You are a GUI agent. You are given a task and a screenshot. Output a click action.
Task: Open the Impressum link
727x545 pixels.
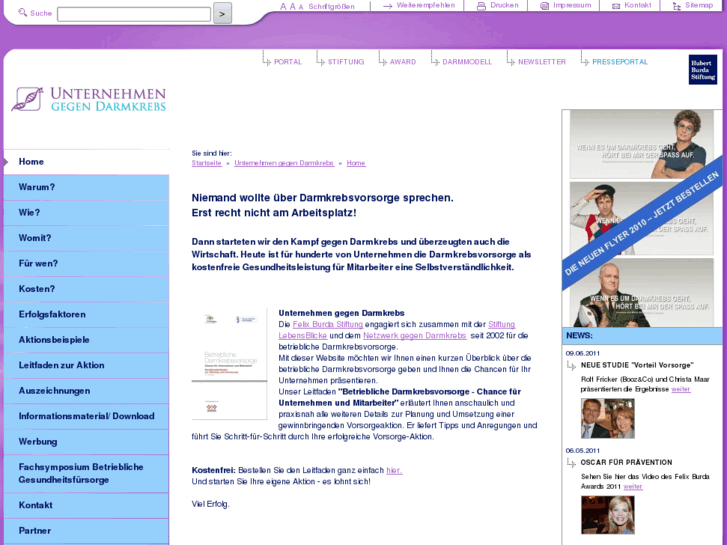pos(572,5)
